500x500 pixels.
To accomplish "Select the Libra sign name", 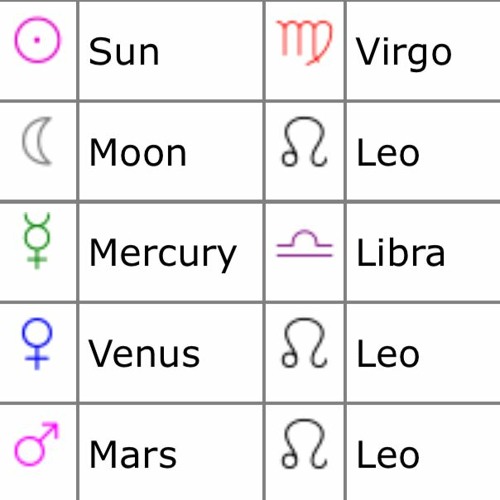I will coord(401,252).
